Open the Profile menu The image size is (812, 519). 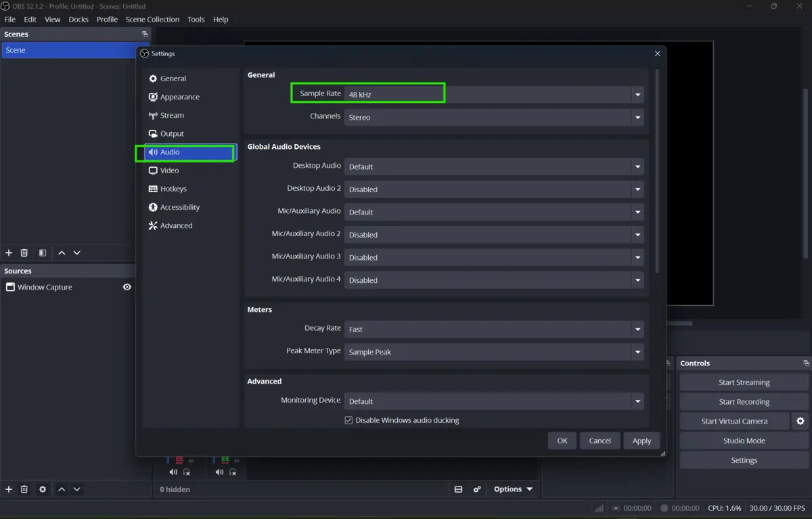[x=107, y=20]
